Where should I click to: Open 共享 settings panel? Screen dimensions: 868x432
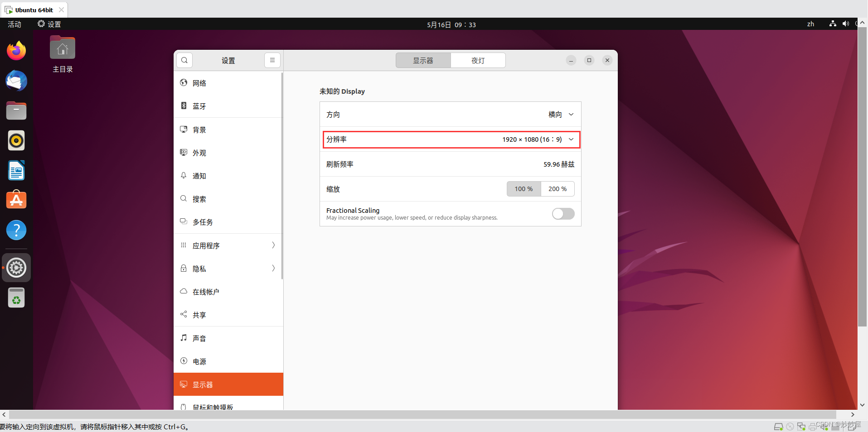[228, 315]
